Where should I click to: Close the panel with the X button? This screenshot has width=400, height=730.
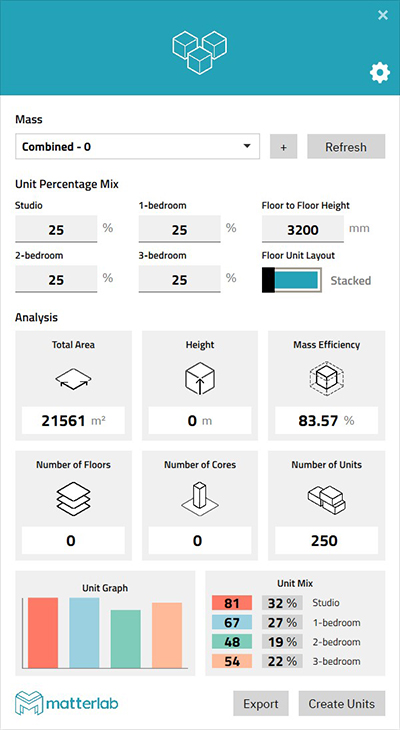[383, 15]
